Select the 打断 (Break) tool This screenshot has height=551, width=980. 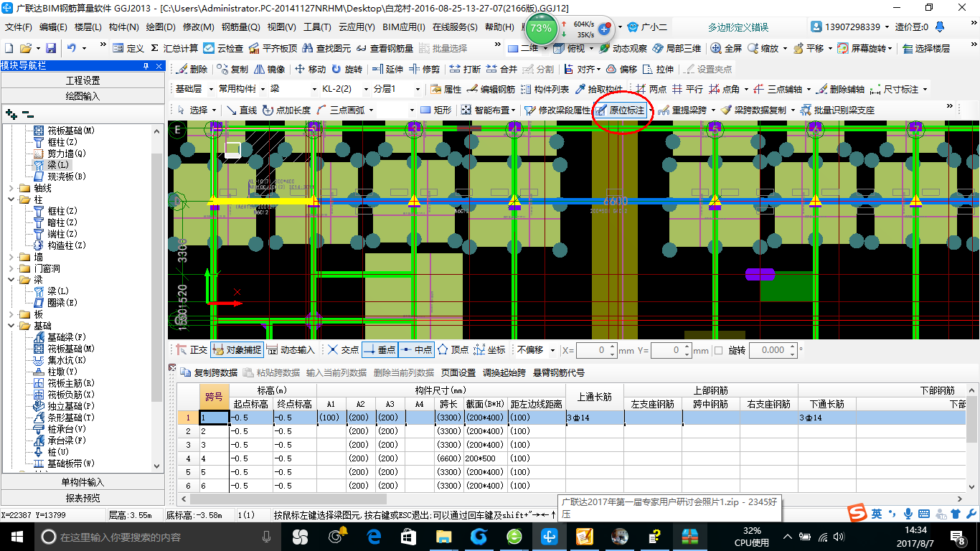click(x=464, y=70)
